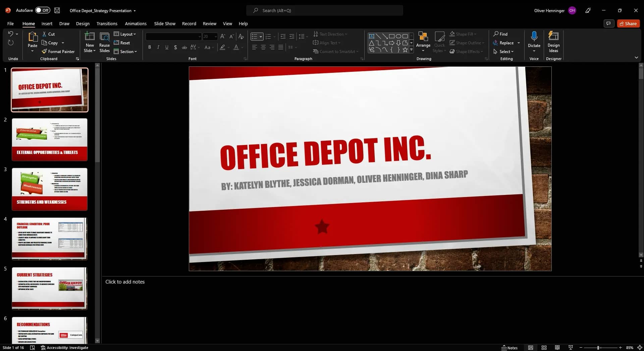Open the Layout dropdown in Slides group
This screenshot has height=351, width=644.
125,34
